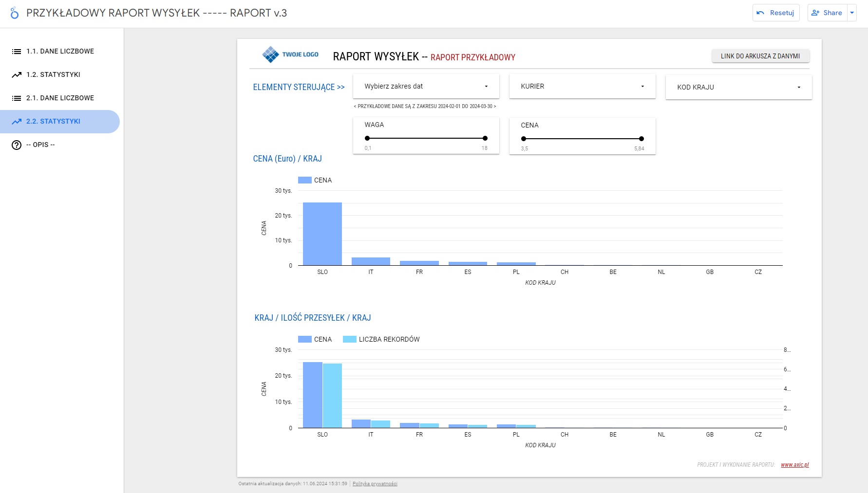Click the SLO bar in CENA (Euro) / KRAJ chart
The width and height of the screenshot is (868, 493).
[322, 234]
